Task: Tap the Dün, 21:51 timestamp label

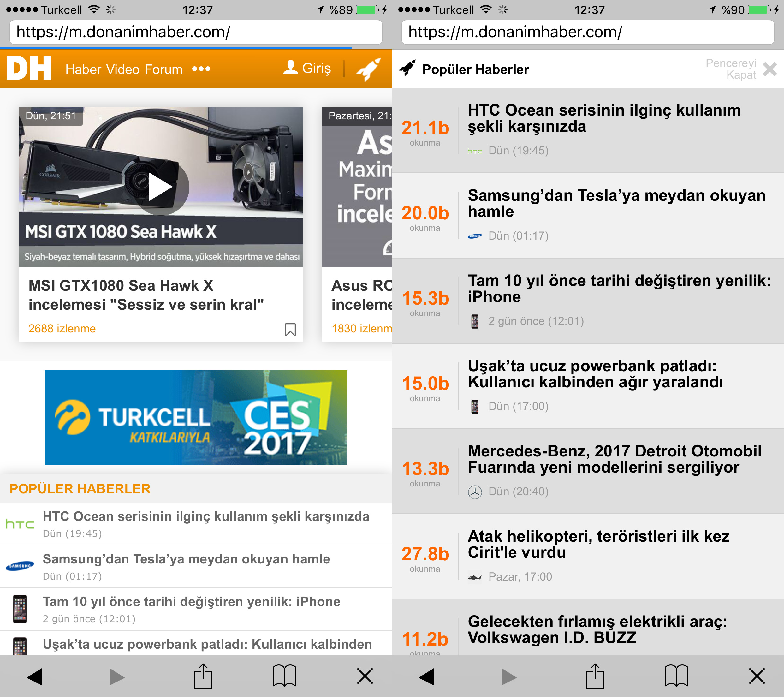Action: pos(50,116)
